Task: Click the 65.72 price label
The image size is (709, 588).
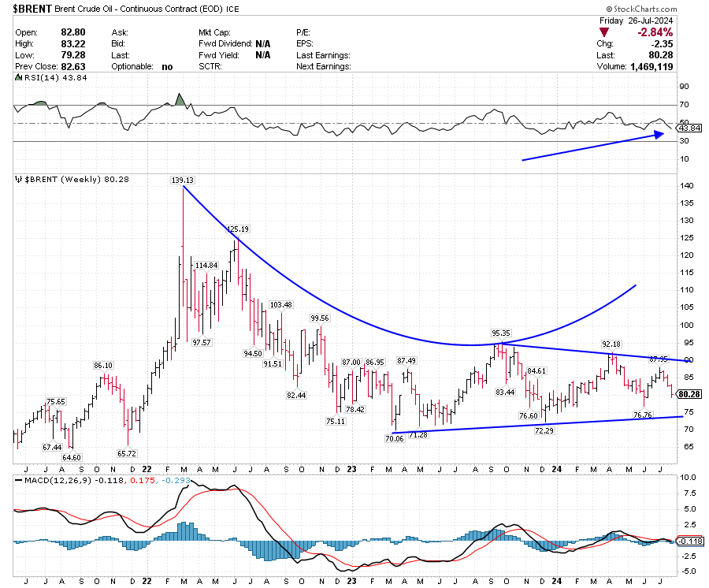Action: point(127,454)
